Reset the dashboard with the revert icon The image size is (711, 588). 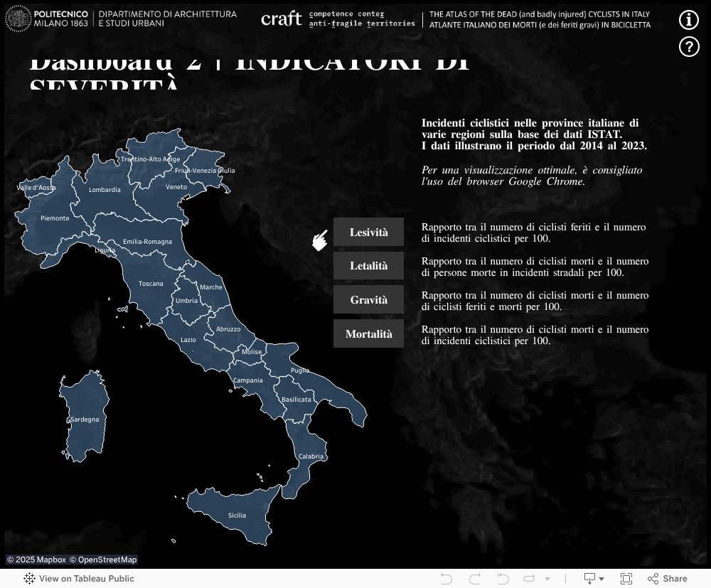point(503,578)
